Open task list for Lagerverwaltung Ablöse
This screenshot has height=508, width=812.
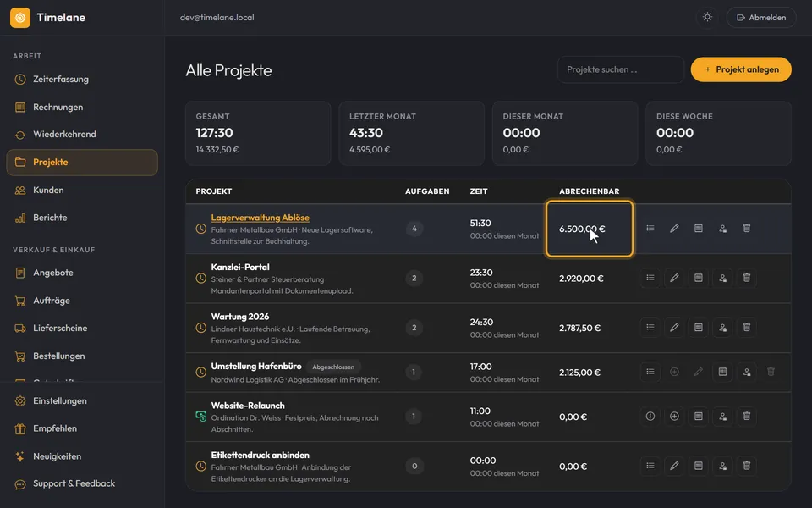pyautogui.click(x=650, y=228)
